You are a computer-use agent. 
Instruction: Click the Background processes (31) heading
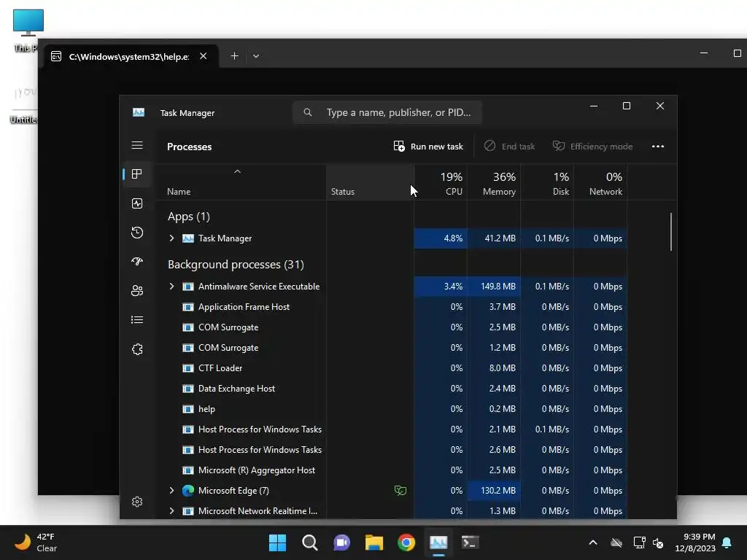pos(236,264)
